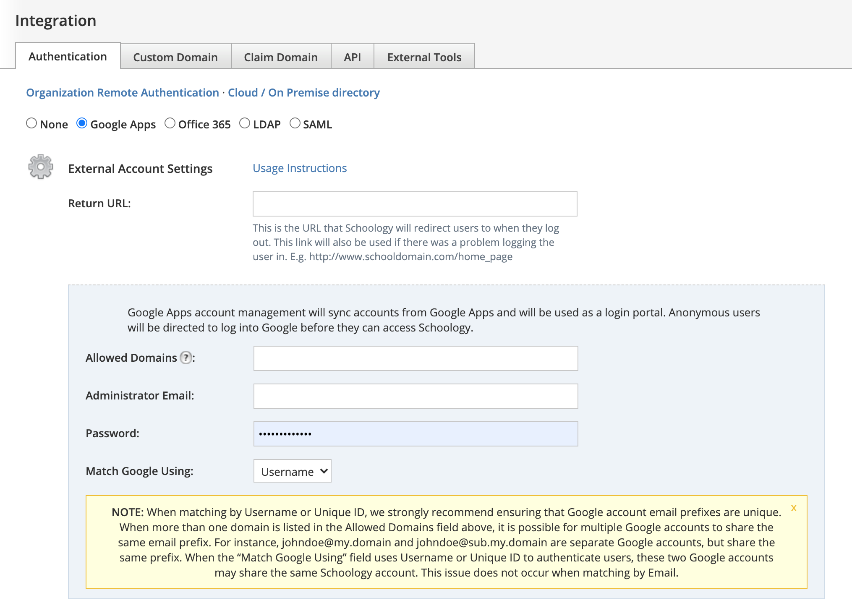This screenshot has width=852, height=616.
Task: Click the Allowed Domains help question mark
Action: [186, 358]
